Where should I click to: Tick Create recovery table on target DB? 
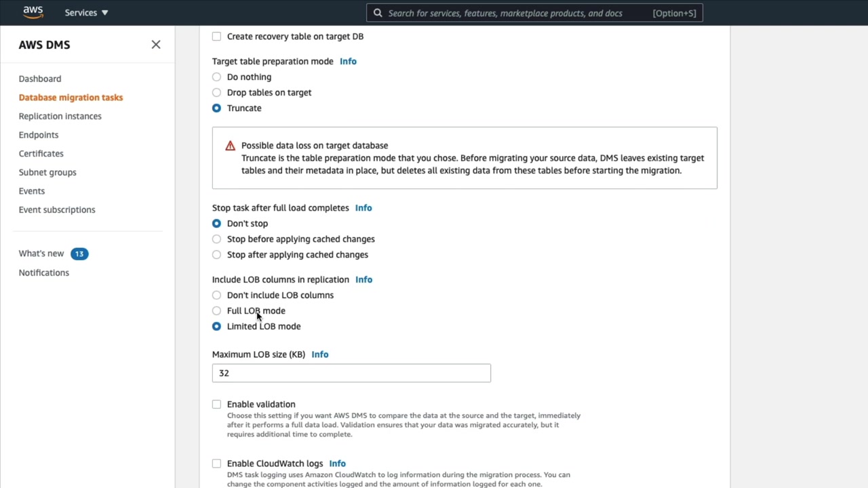point(216,37)
